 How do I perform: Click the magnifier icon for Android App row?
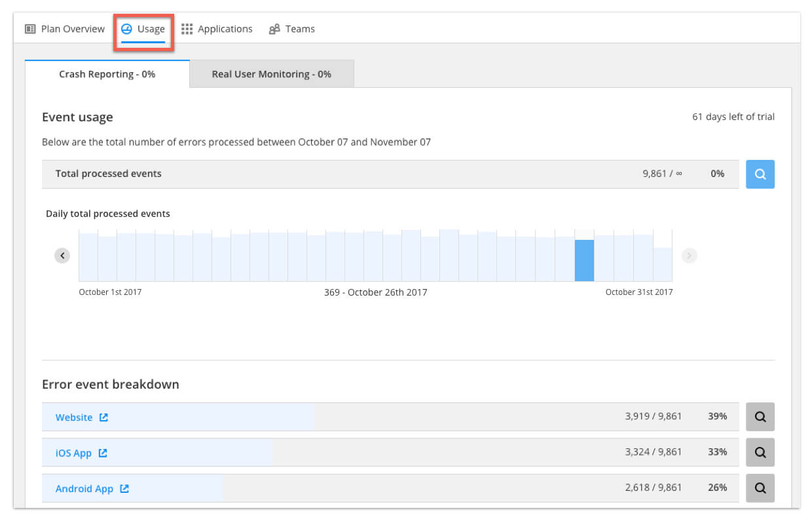(x=760, y=488)
